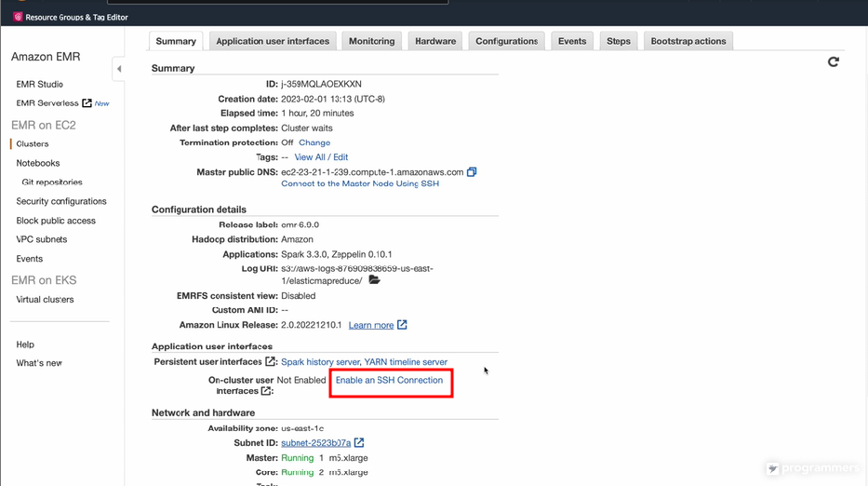Open the Bootstrap actions tab
This screenshot has width=868, height=486.
688,41
